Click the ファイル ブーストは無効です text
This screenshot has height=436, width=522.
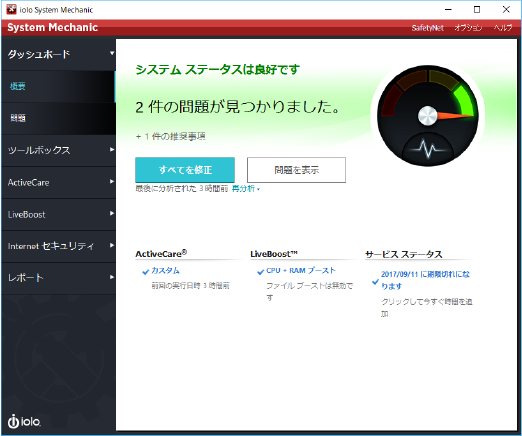pyautogui.click(x=309, y=291)
